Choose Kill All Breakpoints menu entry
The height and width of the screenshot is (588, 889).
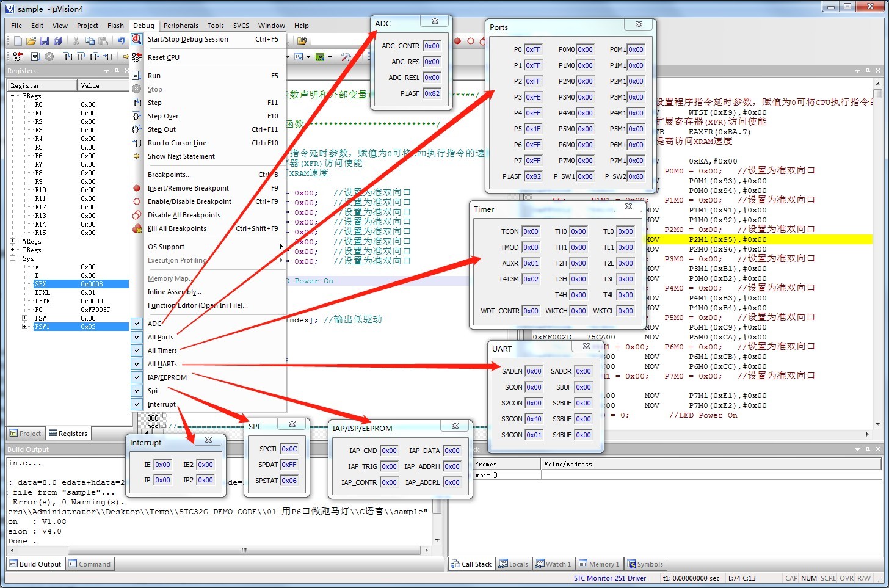tap(176, 228)
